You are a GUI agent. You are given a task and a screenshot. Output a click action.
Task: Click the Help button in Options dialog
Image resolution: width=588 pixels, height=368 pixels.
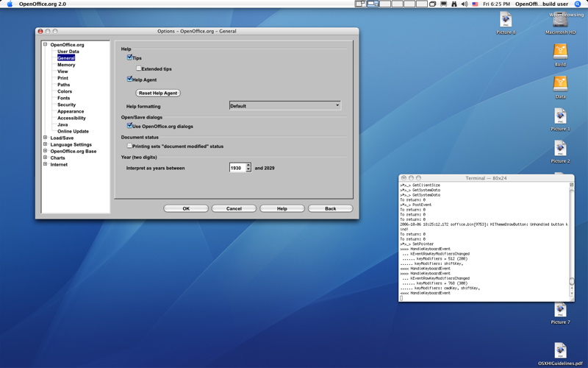coord(282,208)
